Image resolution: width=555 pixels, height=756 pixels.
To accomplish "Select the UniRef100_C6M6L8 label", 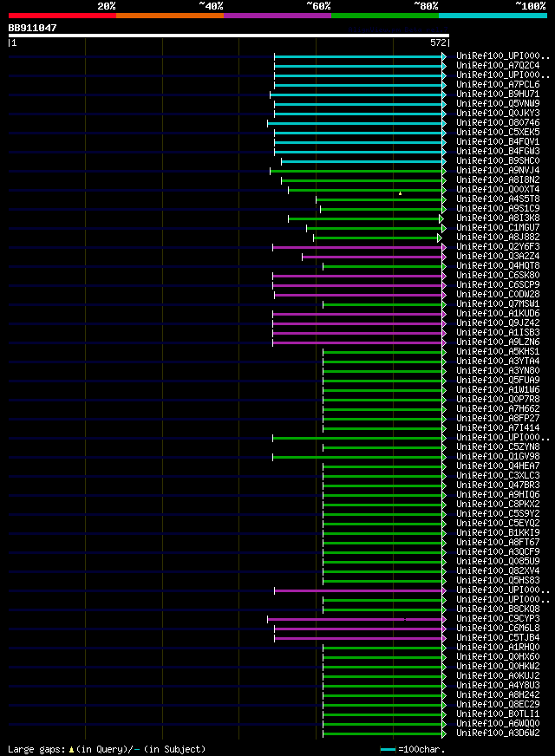I will tap(498, 629).
